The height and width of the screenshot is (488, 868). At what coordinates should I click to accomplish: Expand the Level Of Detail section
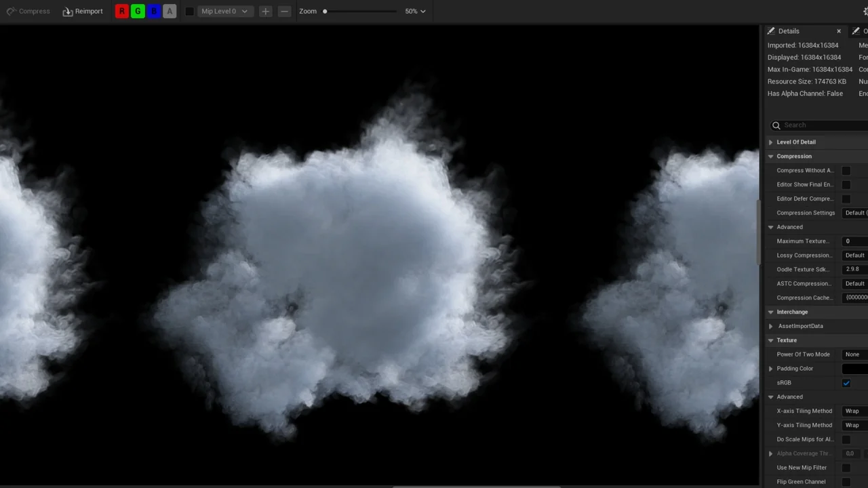pyautogui.click(x=771, y=142)
